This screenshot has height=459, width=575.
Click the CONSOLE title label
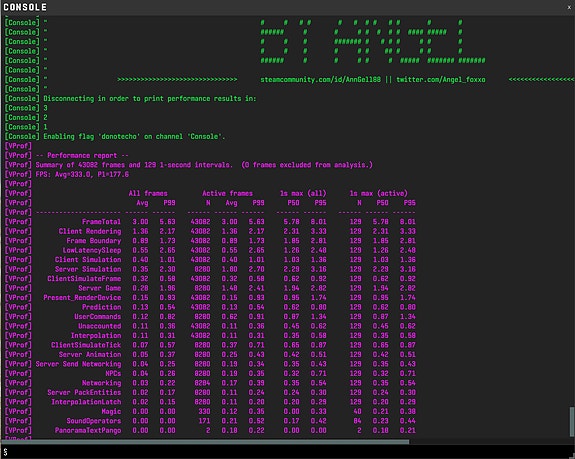(x=25, y=7)
